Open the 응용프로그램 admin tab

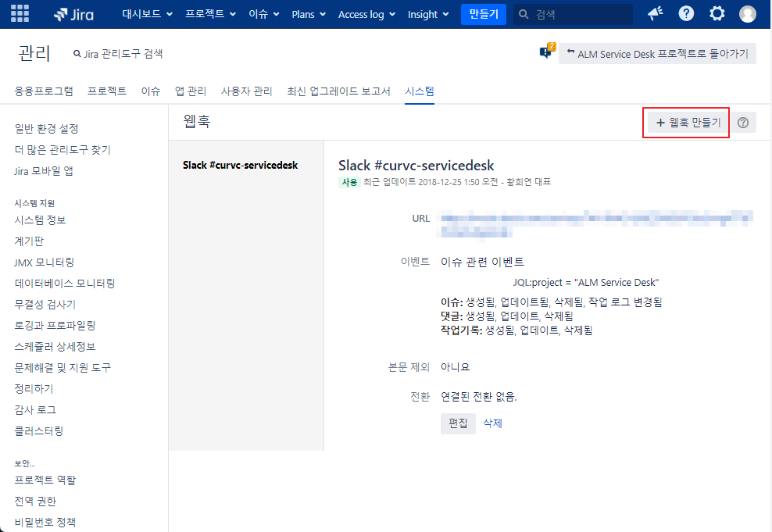point(43,91)
